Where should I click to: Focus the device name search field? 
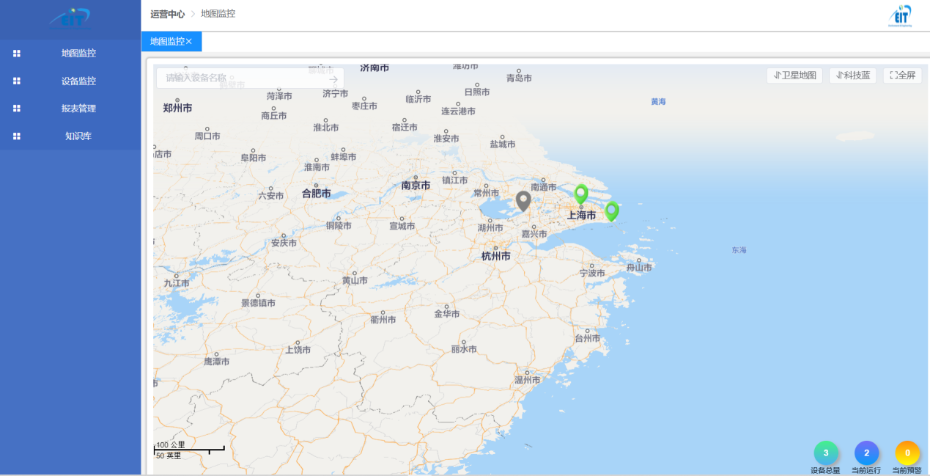[240, 78]
